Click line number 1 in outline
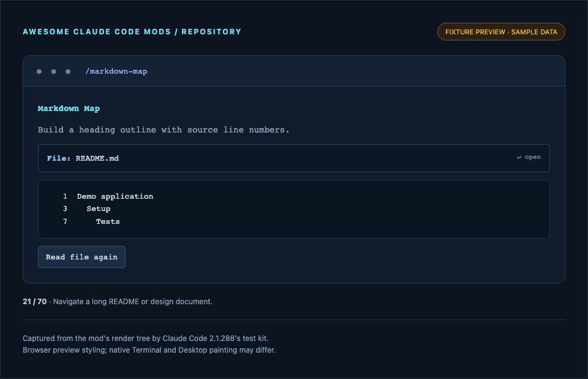 66,196
